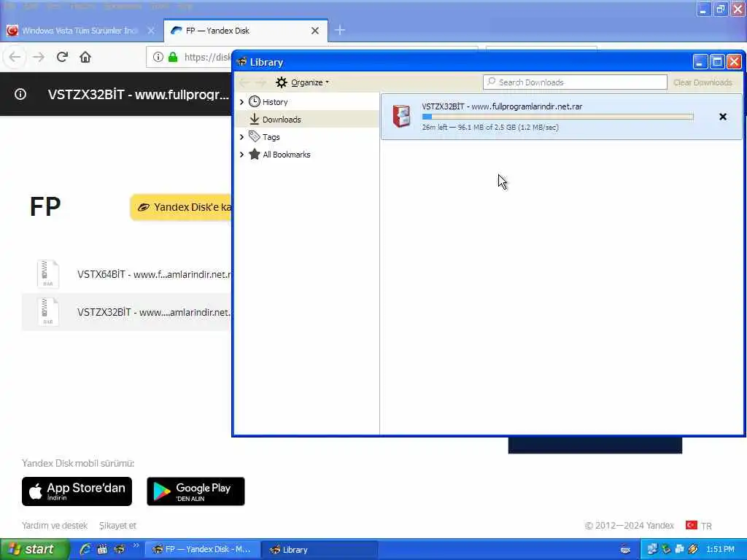Select the Tags label icon in sidebar
Image resolution: width=747 pixels, height=560 pixels.
pyautogui.click(x=255, y=136)
